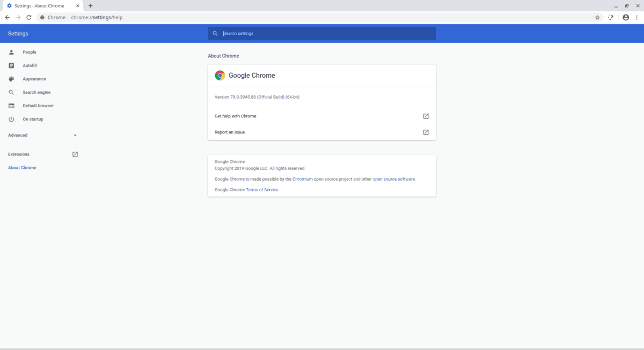Click the address bar URL chrome://settings/help
644x350 pixels.
(x=97, y=17)
